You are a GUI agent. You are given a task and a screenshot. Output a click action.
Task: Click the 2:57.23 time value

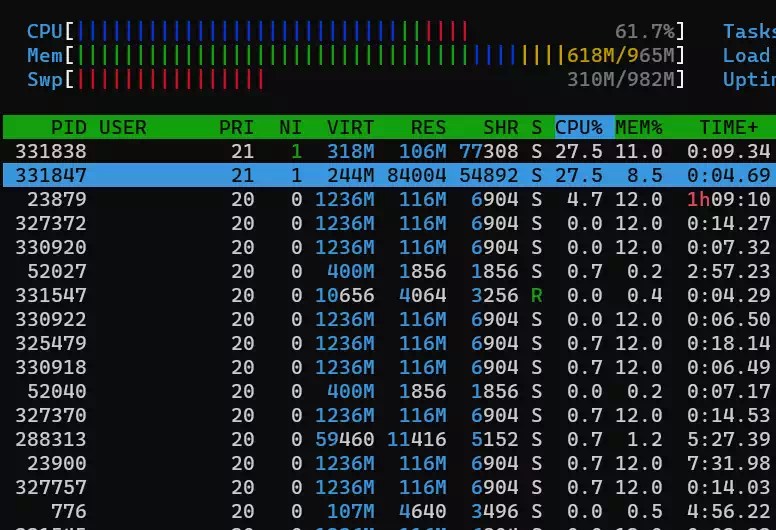[x=728, y=271]
